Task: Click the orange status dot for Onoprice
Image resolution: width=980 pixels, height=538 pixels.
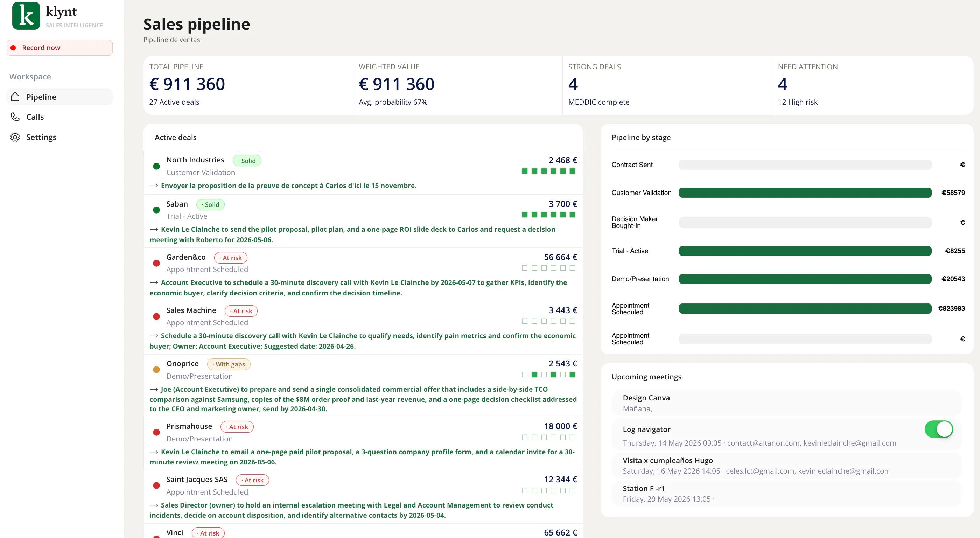Action: (156, 370)
